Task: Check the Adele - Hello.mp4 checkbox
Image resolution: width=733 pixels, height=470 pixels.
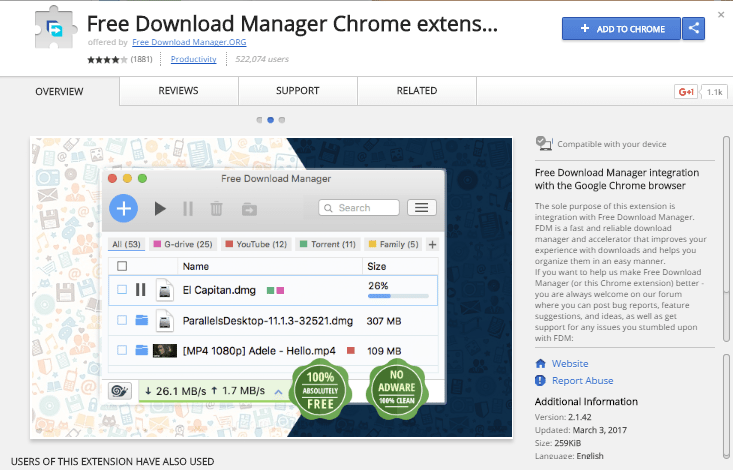Action: tap(122, 350)
